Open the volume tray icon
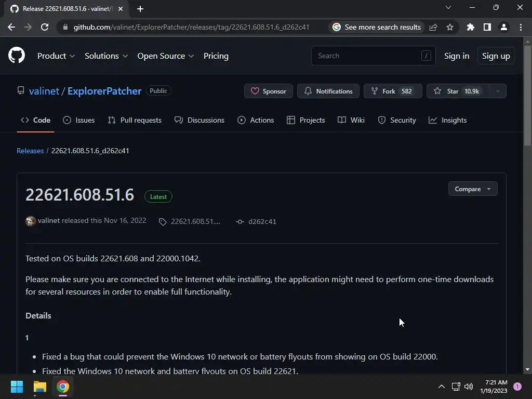Image resolution: width=532 pixels, height=399 pixels. tap(469, 387)
